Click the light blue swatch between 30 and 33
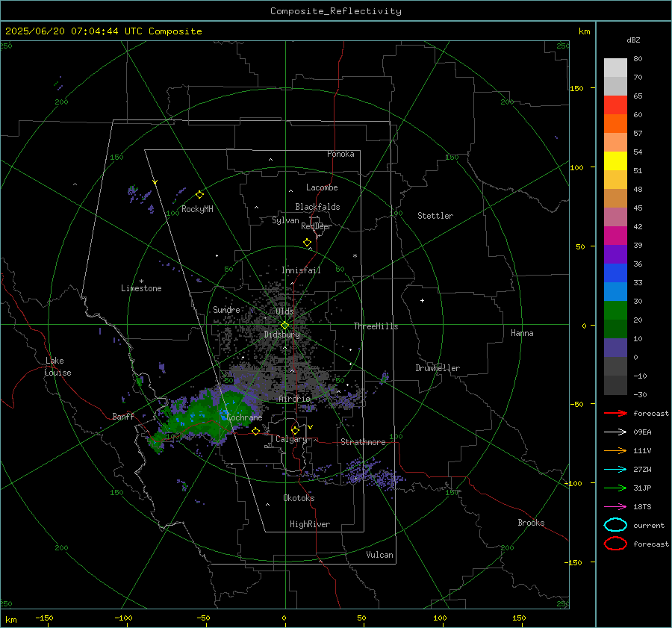Viewport: 672px width, 628px height. [x=615, y=291]
